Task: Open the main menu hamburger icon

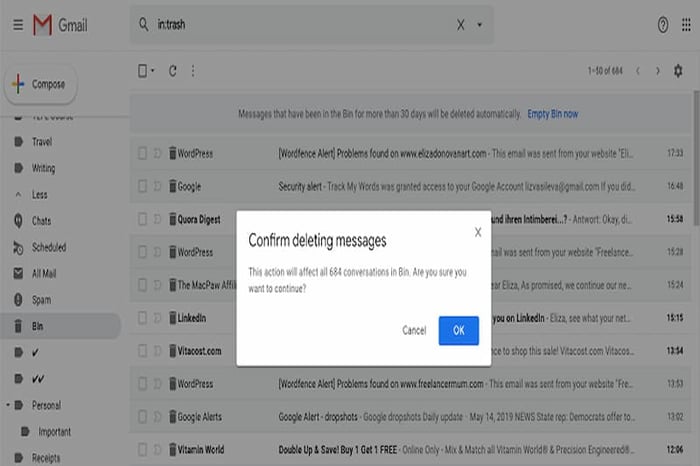Action: coord(18,25)
